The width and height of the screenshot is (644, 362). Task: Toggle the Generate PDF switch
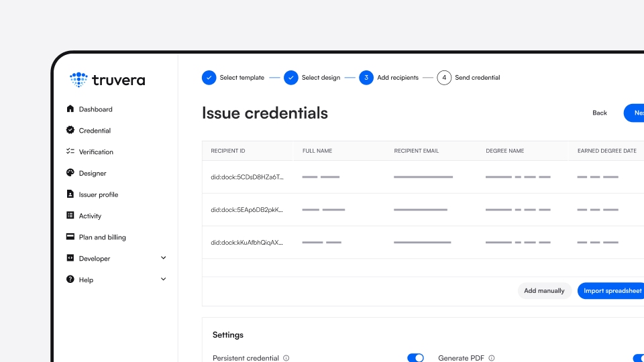(x=638, y=358)
